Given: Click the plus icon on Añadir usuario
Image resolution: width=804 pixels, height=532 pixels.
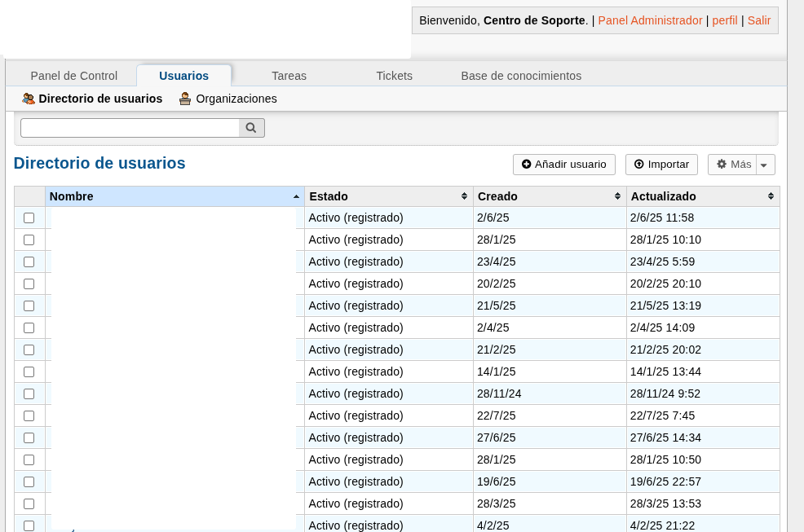Looking at the screenshot, I should [526, 165].
